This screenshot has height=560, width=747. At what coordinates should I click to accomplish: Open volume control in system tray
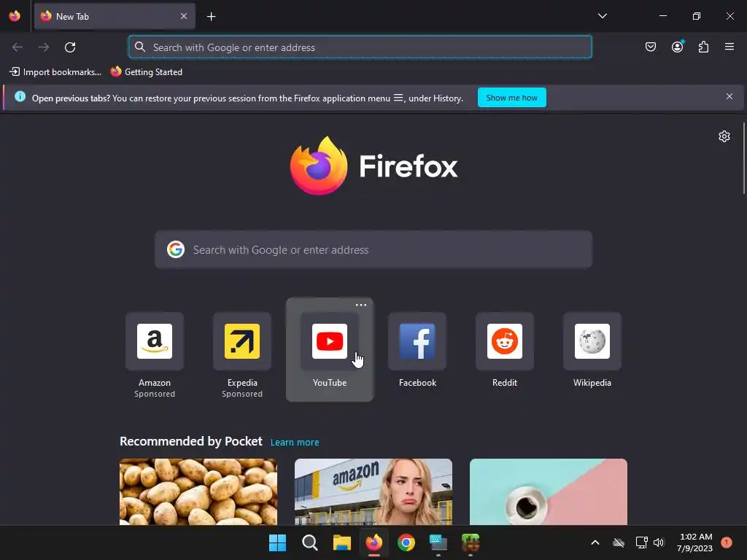[x=659, y=542]
